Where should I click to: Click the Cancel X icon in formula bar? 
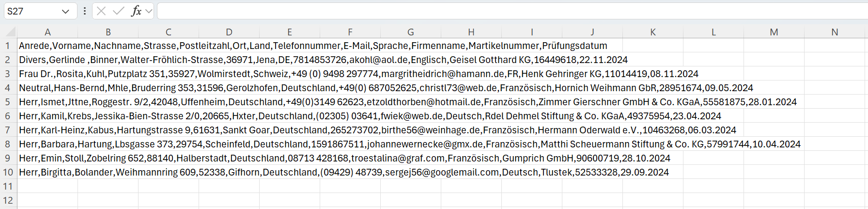click(101, 11)
